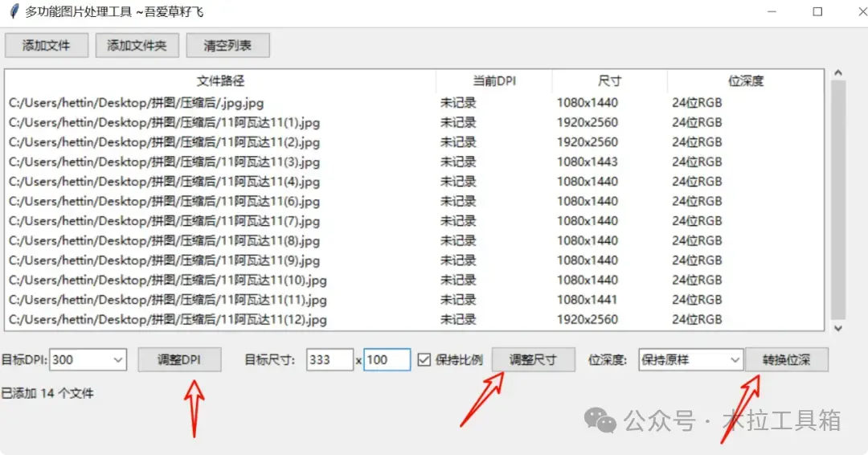
Task: Click the vertical scrollbar thumb of the list
Action: (x=838, y=200)
